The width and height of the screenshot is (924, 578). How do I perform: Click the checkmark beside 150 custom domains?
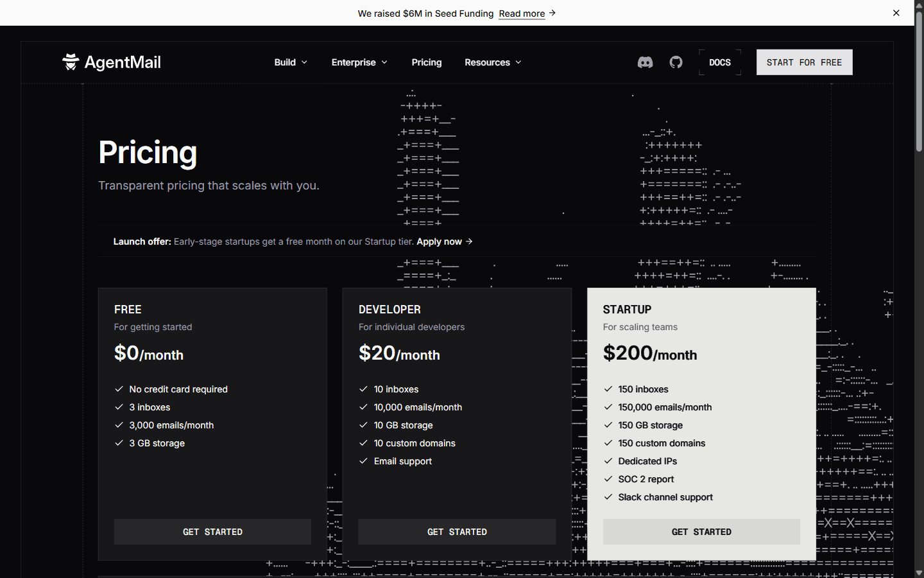(608, 443)
